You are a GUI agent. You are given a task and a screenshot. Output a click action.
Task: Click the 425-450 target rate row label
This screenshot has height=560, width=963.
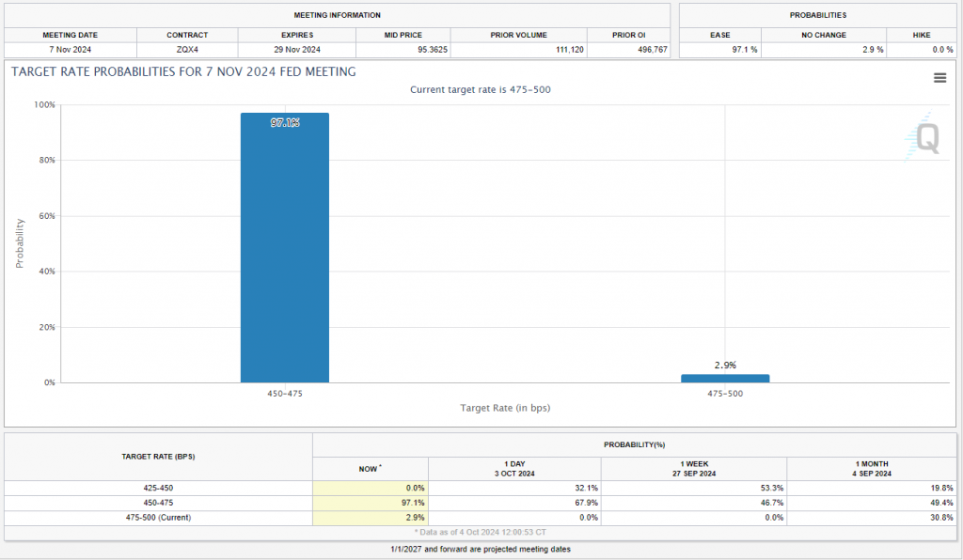pos(158,489)
